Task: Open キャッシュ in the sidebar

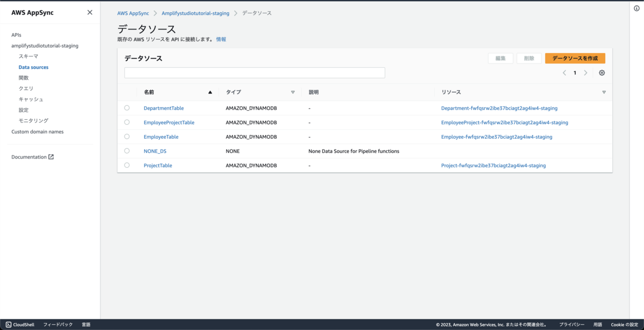Action: [x=31, y=99]
